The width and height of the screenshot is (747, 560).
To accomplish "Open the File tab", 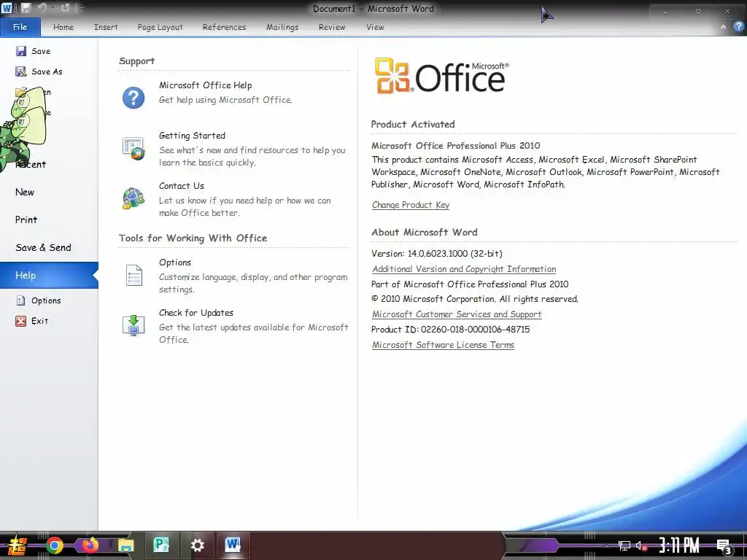I will [20, 27].
